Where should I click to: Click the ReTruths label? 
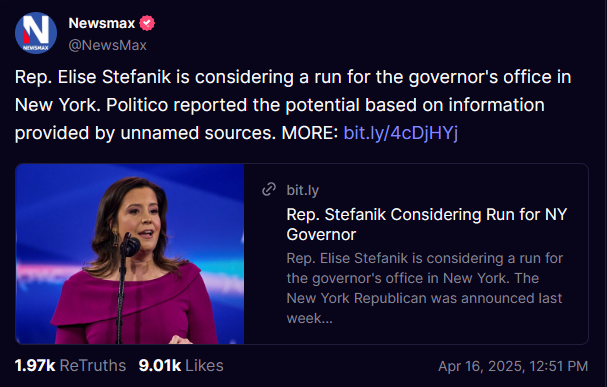tap(93, 366)
